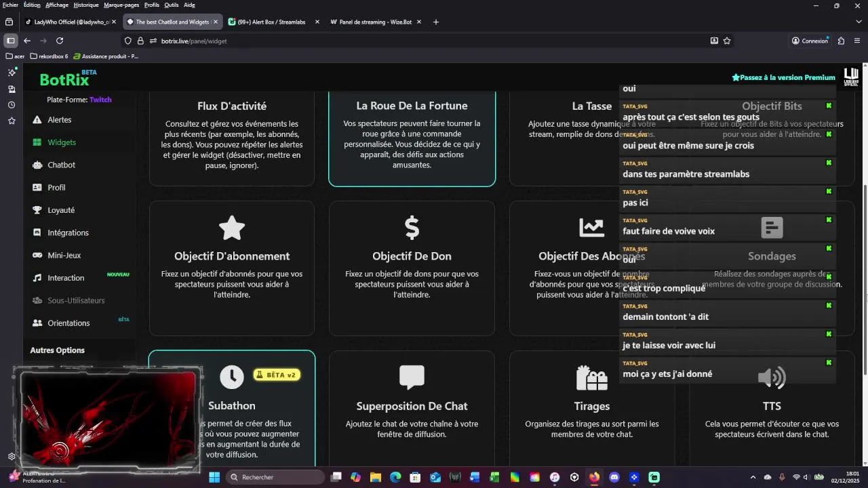Open Alertes in the BotRix sidebar

[60, 120]
